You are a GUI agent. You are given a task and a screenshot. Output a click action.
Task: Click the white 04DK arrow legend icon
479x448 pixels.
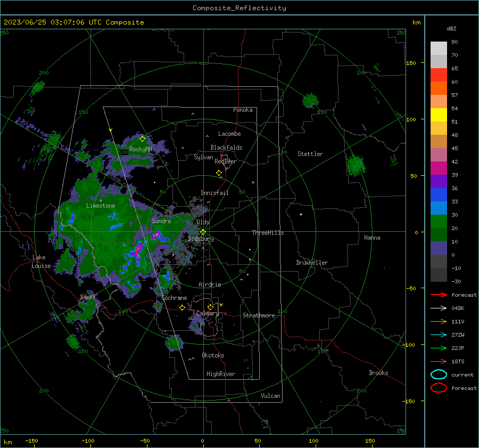coord(439,308)
